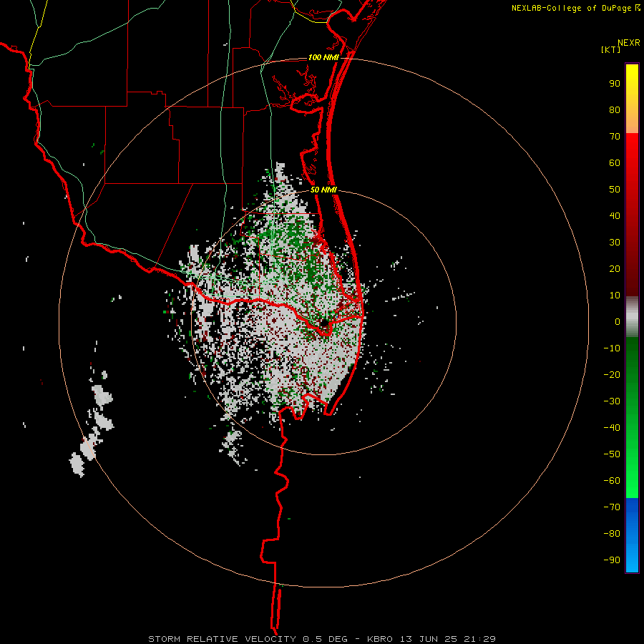Viewport: 644px width, 644px height.
Task: Click the blue bottom segment of color bar
Action: pos(632,535)
